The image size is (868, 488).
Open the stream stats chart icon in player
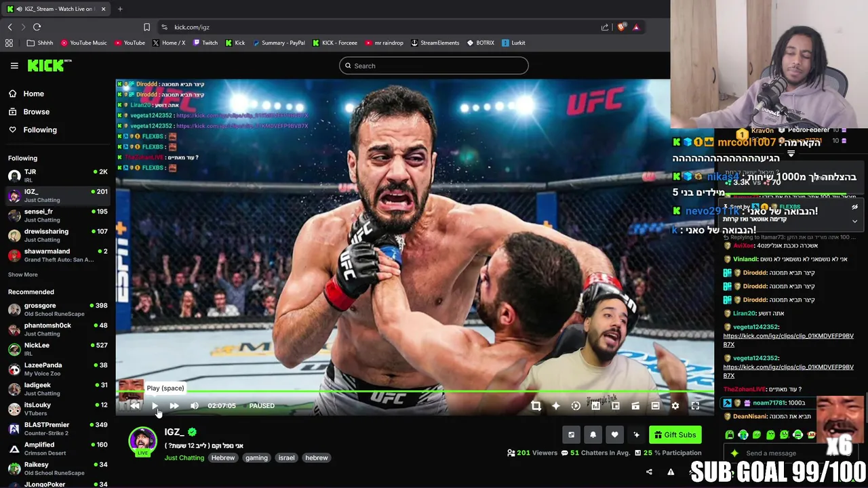click(x=595, y=405)
